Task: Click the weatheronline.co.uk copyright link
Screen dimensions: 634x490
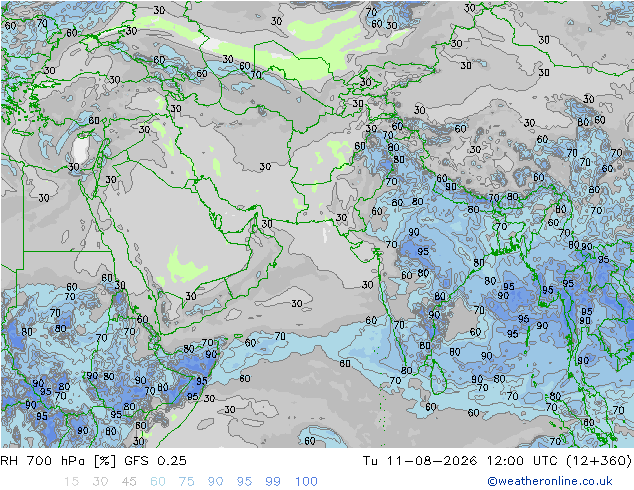Action: click(550, 481)
